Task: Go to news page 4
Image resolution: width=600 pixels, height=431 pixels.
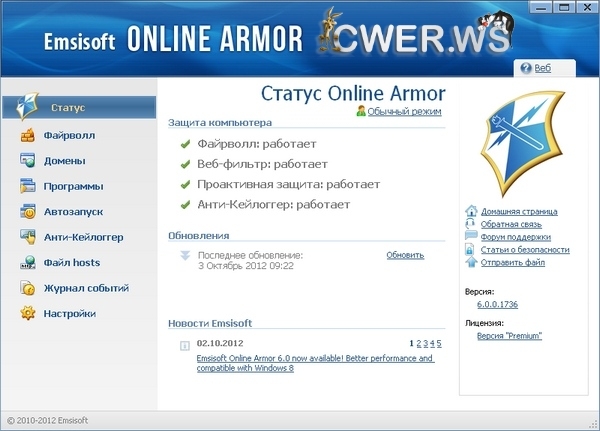Action: pyautogui.click(x=432, y=343)
